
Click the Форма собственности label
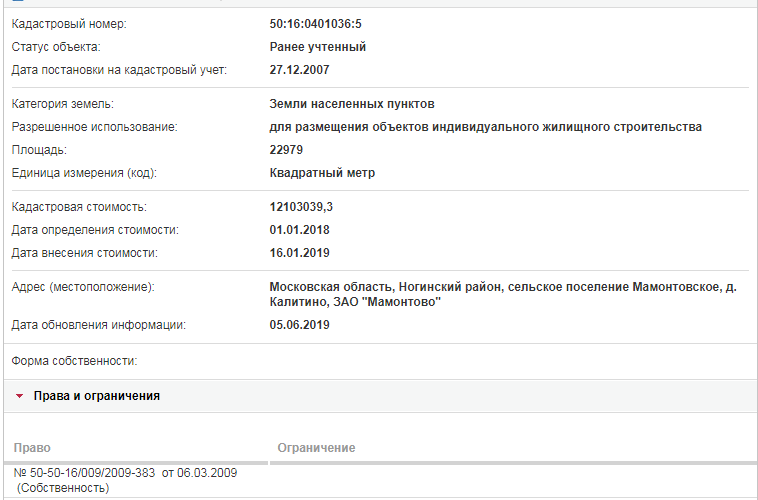(74, 361)
